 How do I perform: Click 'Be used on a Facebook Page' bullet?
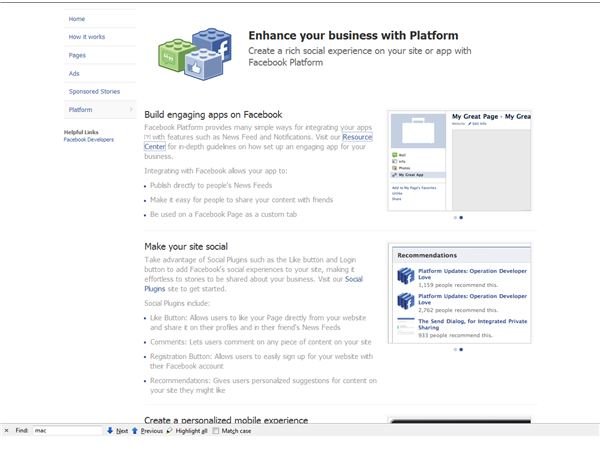(223, 214)
